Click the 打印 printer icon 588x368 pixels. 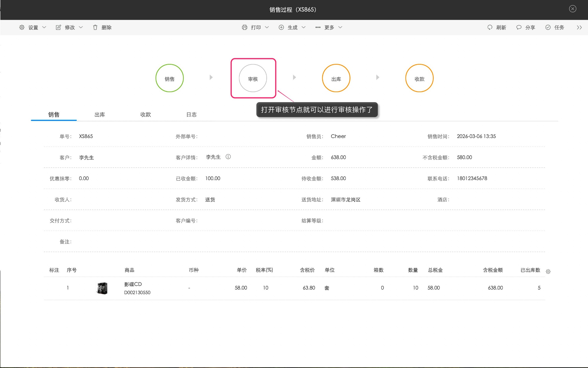244,27
